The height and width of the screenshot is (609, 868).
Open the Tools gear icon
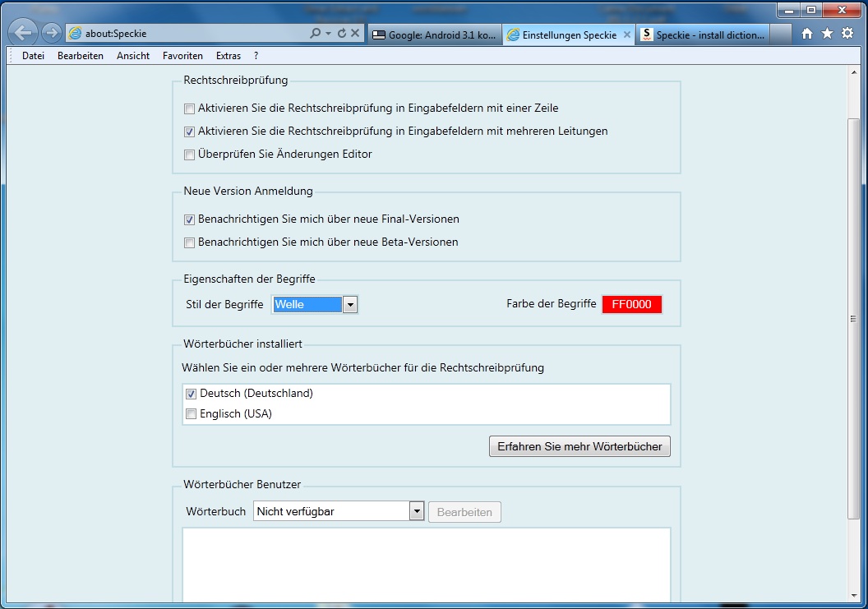tap(847, 34)
